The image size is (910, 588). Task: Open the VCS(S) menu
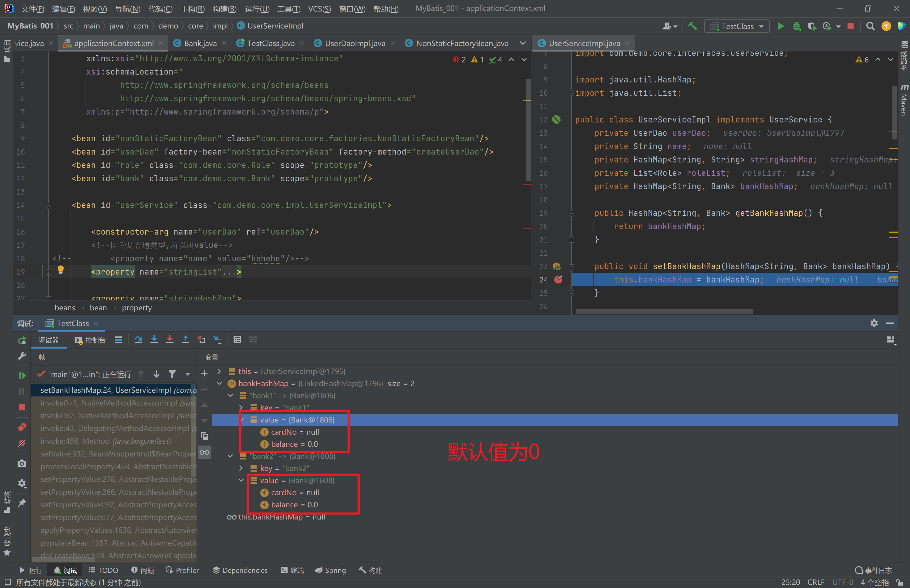tap(319, 8)
